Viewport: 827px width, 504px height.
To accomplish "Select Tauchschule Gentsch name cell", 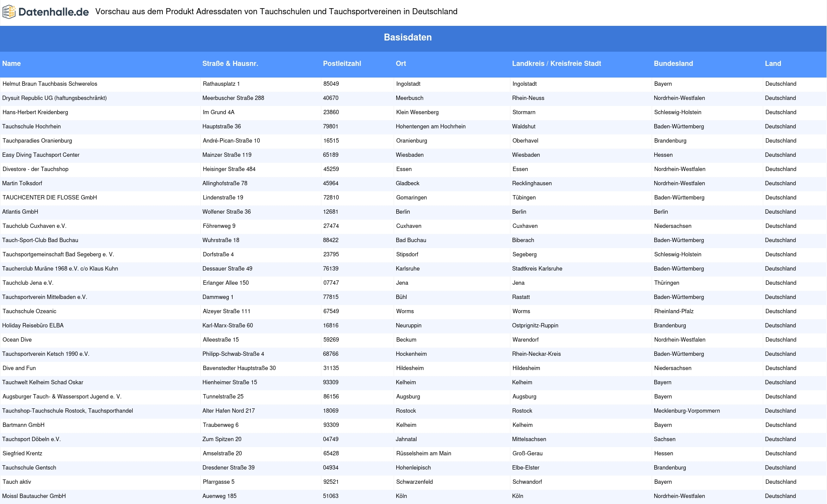I will (29, 468).
